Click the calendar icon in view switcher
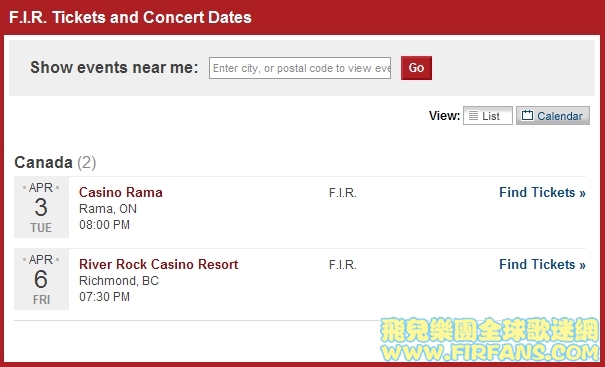 [527, 115]
